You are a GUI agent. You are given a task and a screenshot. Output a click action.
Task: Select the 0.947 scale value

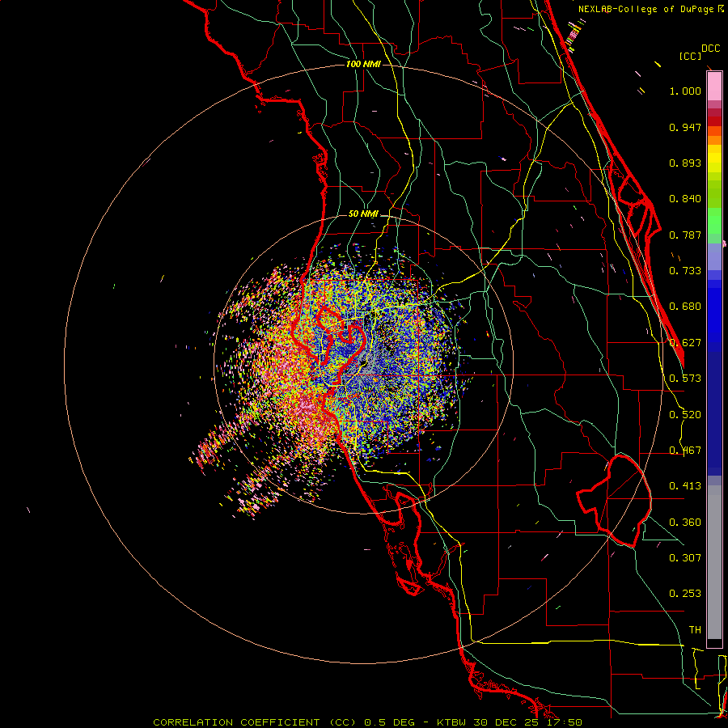pos(685,127)
